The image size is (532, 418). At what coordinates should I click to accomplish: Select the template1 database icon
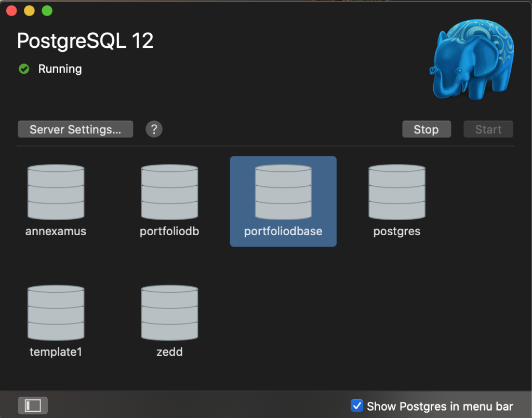56,313
